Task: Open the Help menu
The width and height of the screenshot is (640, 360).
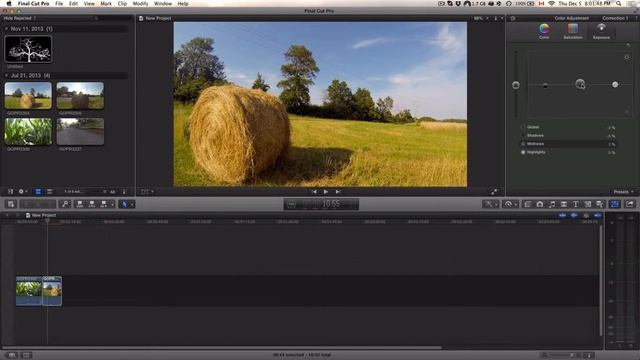Action: coord(183,3)
